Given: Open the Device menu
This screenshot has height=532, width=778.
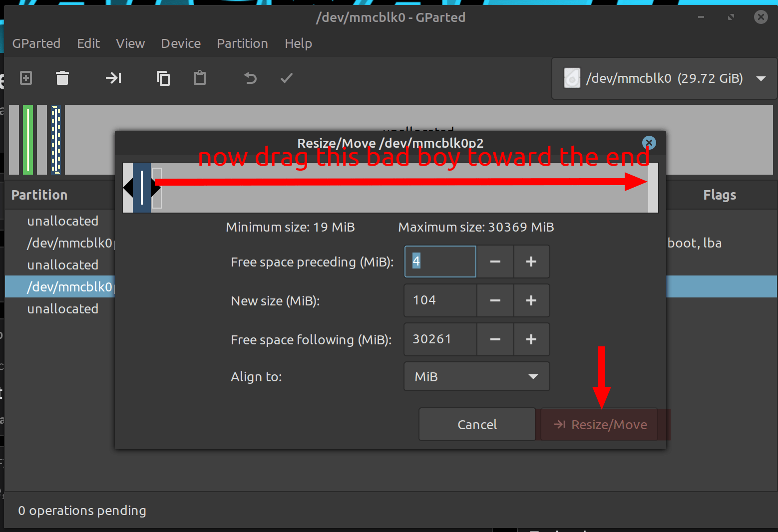Looking at the screenshot, I should click(x=181, y=43).
